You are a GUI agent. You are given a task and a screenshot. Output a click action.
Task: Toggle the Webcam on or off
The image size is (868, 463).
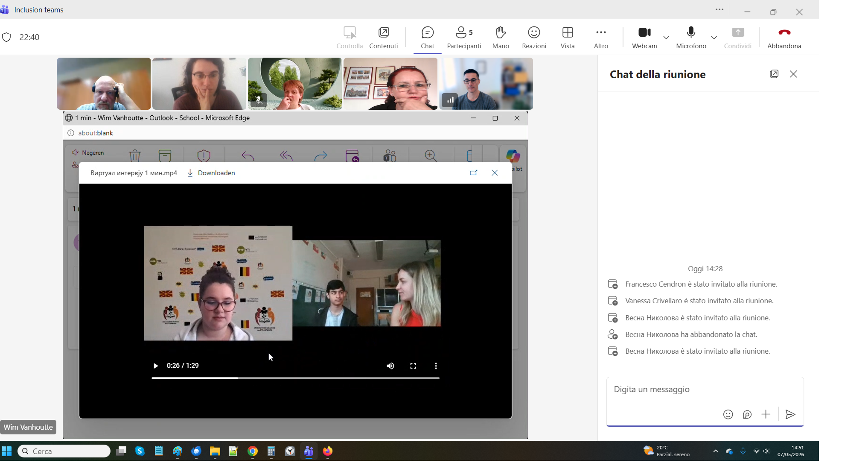[x=644, y=38]
